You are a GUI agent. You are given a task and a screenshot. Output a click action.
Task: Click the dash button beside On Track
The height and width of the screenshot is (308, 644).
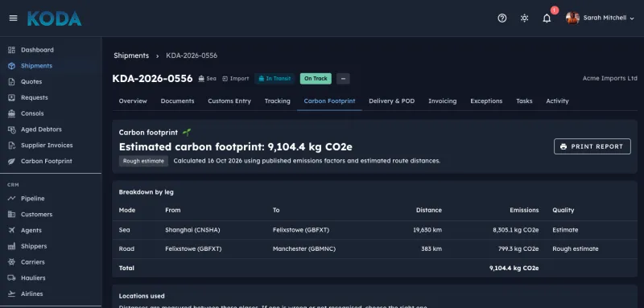(x=343, y=79)
